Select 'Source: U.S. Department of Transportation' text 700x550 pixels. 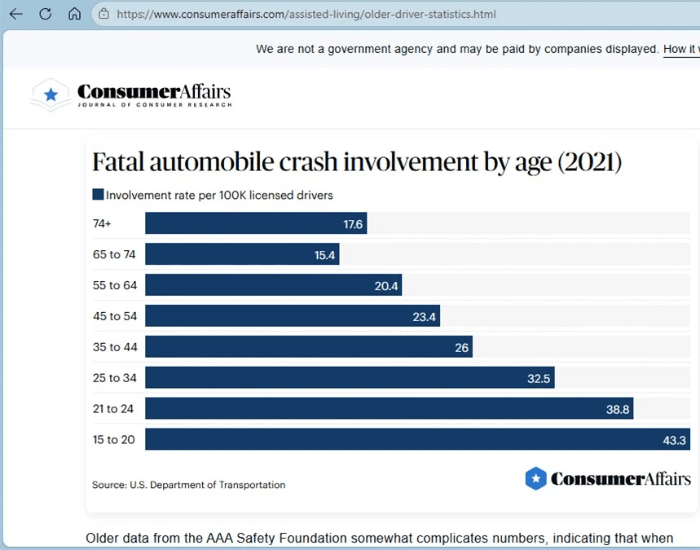[x=188, y=485]
